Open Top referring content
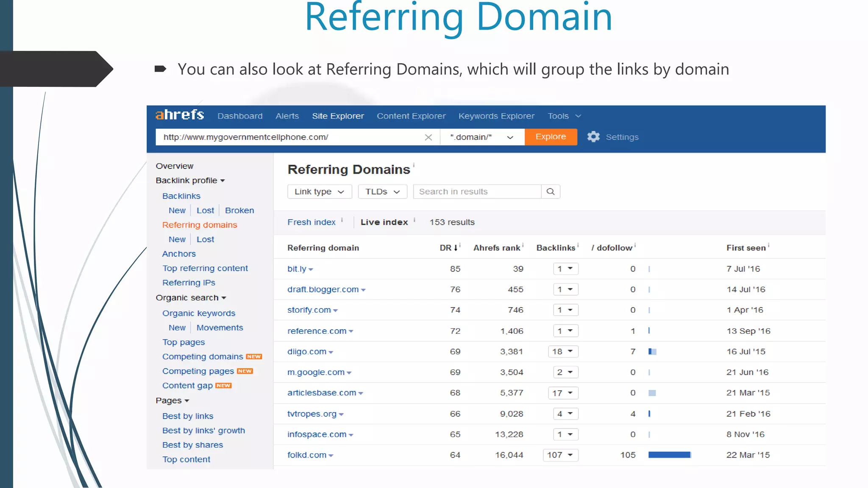The width and height of the screenshot is (868, 488). pos(205,268)
